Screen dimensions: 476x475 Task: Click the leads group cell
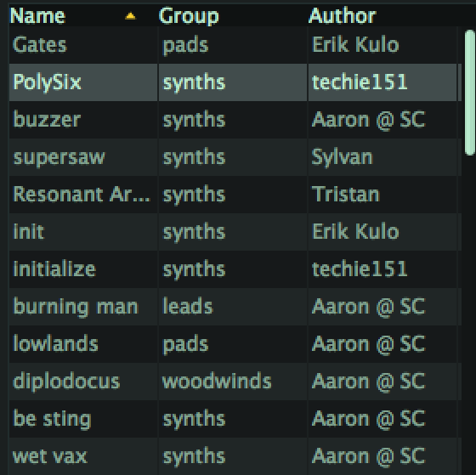(233, 306)
